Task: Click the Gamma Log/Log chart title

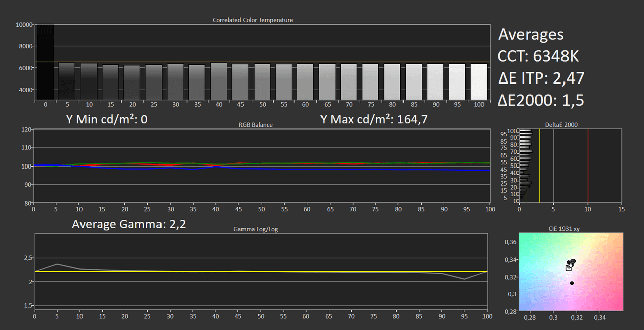Action: (256, 229)
